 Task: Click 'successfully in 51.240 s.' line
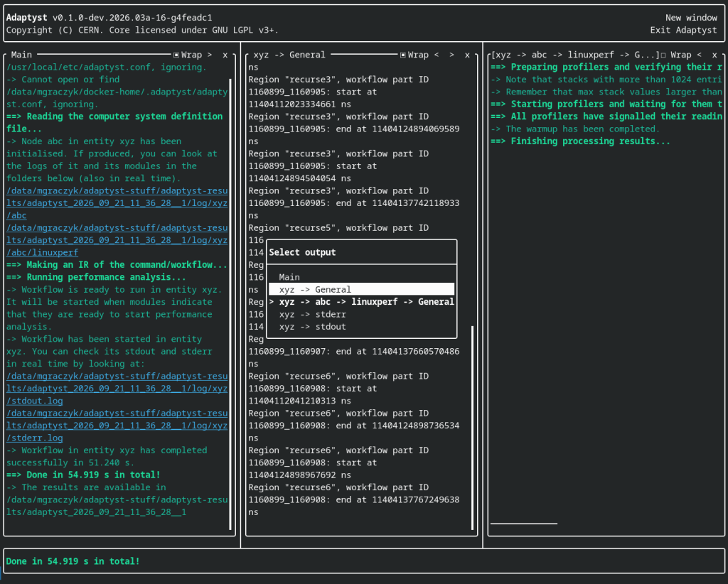click(70, 463)
